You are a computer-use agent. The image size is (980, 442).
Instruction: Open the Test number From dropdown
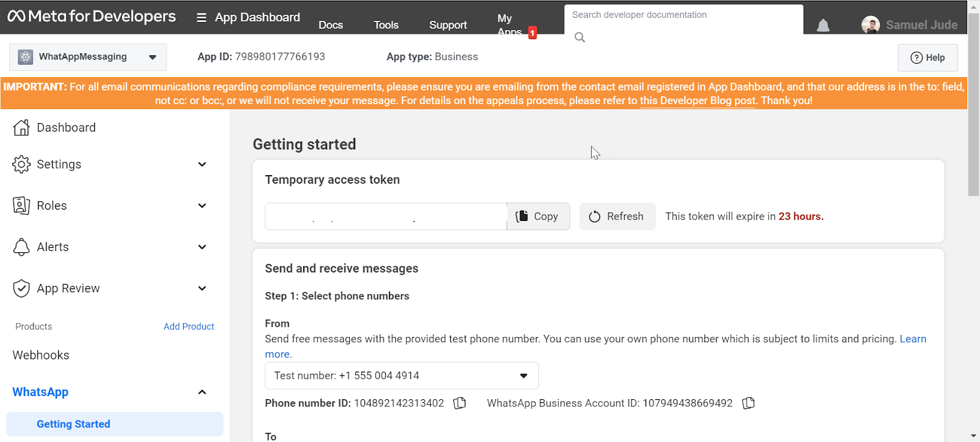click(402, 376)
